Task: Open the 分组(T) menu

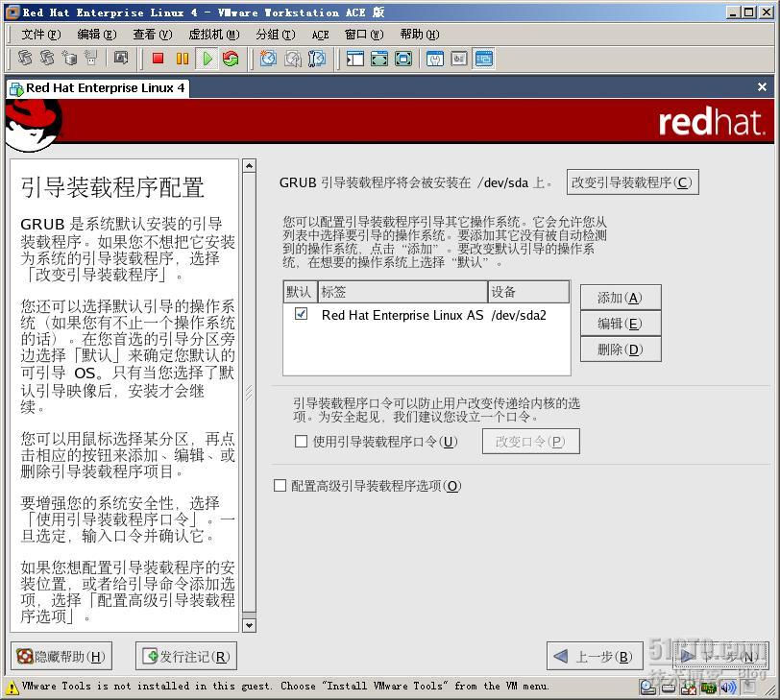Action: 276,35
